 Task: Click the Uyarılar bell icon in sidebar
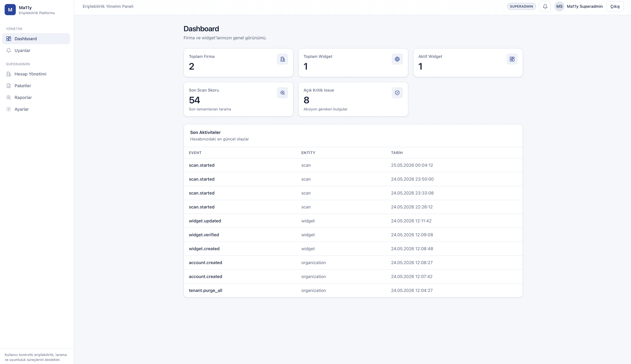(x=9, y=51)
